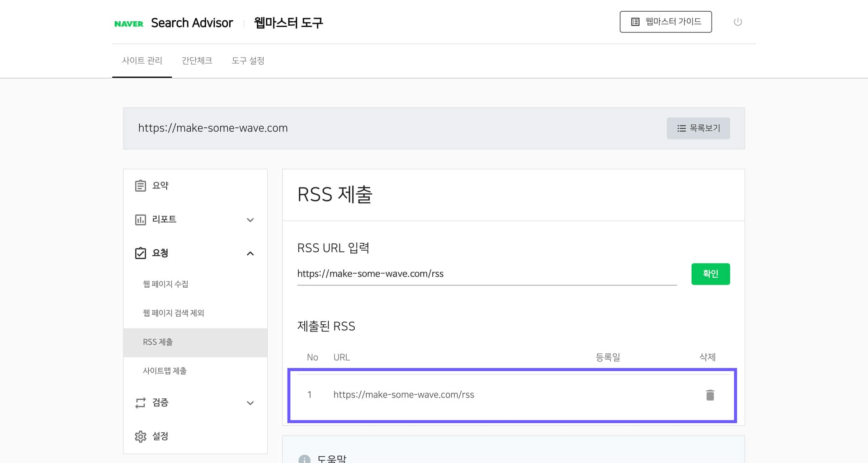This screenshot has width=868, height=463.
Task: Select the 검증 verification icon
Action: click(x=140, y=402)
